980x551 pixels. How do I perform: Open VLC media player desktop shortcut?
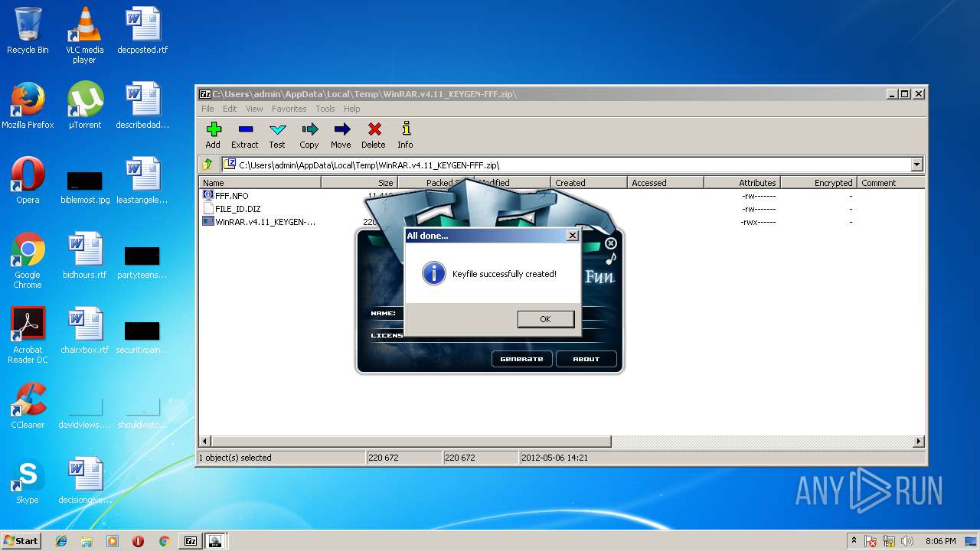coord(84,35)
